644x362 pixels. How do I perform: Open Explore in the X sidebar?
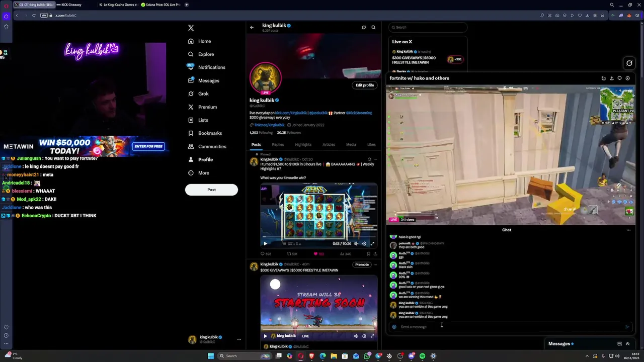click(x=201, y=54)
